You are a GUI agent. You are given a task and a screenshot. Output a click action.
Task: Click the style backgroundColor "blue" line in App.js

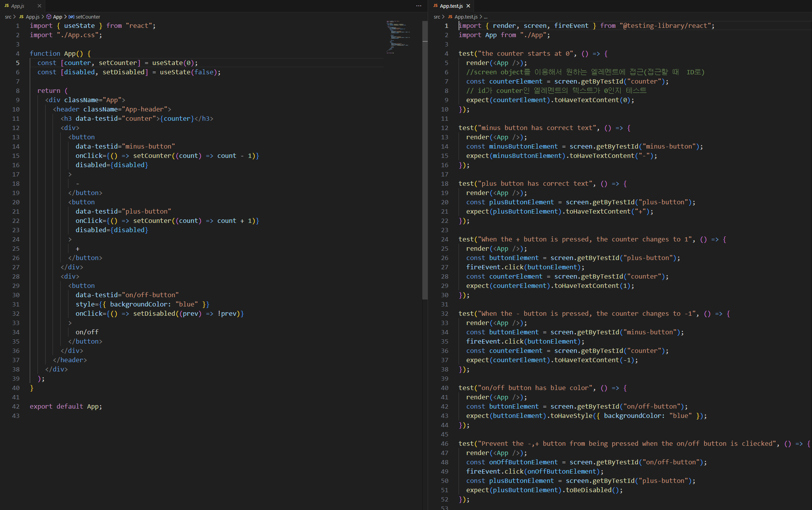tap(142, 304)
